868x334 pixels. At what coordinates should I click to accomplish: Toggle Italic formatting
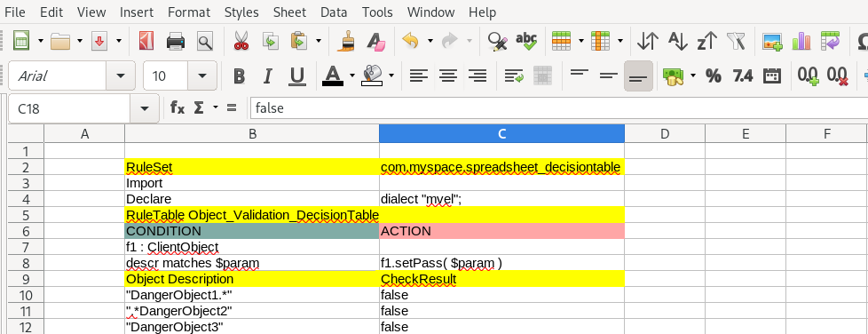pyautogui.click(x=268, y=76)
